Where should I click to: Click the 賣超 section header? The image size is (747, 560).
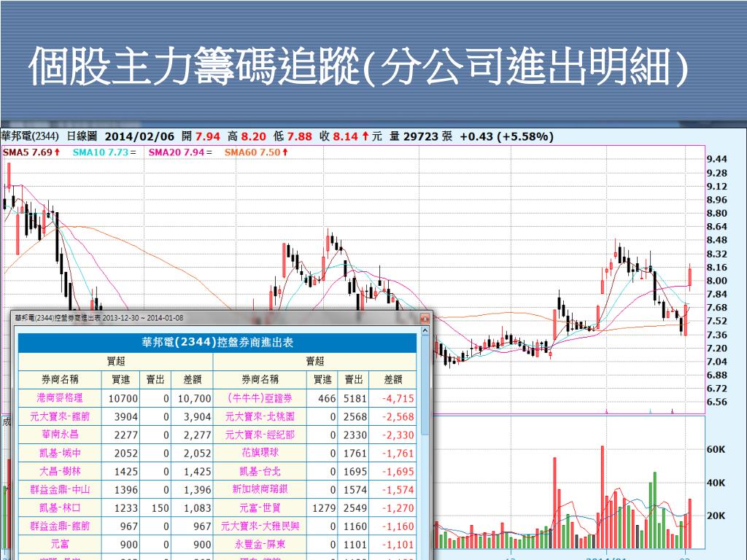314,362
